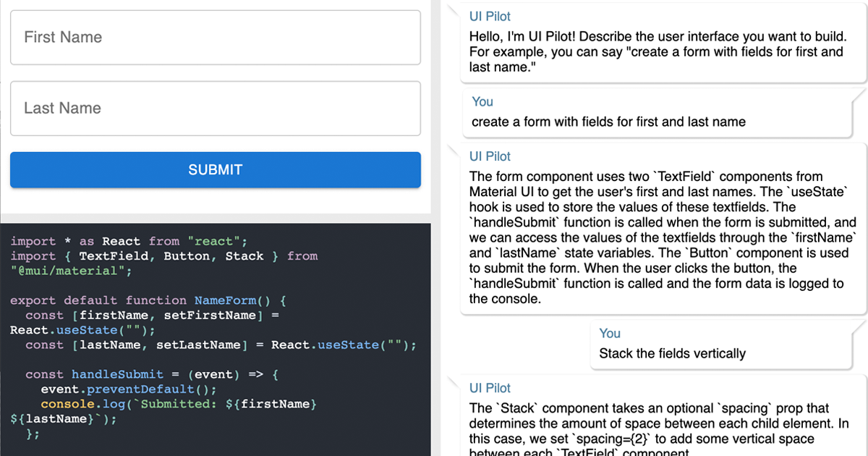This screenshot has height=456, width=868.
Task: Click the UI Pilot label above the TextField explanation
Action: click(490, 156)
